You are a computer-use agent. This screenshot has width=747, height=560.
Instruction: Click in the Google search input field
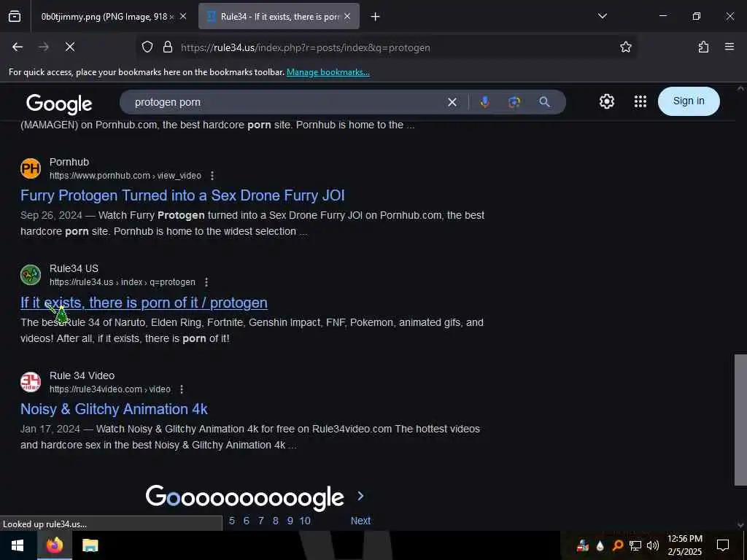(286, 102)
